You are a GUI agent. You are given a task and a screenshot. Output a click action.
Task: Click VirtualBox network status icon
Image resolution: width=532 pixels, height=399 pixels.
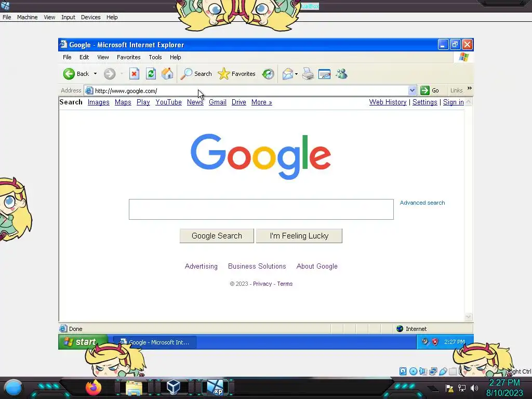pos(433,371)
